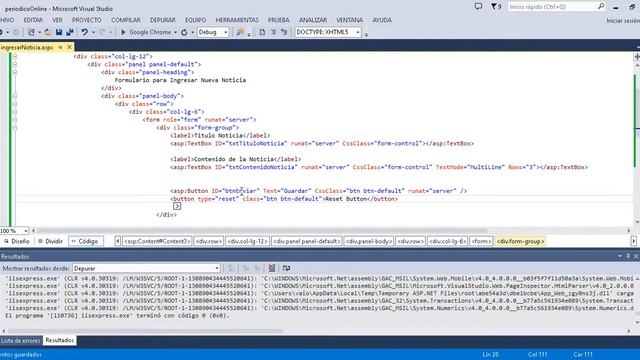Image resolution: width=640 pixels, height=360 pixels.
Task: Click the browser refresh icon
Action: [x=184, y=32]
